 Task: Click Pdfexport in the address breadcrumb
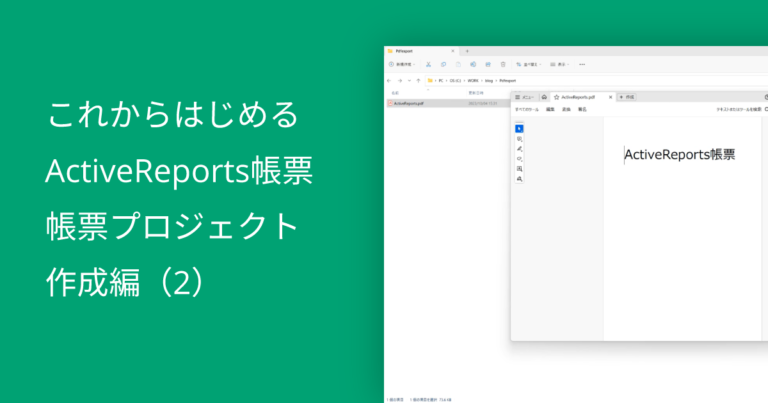507,81
